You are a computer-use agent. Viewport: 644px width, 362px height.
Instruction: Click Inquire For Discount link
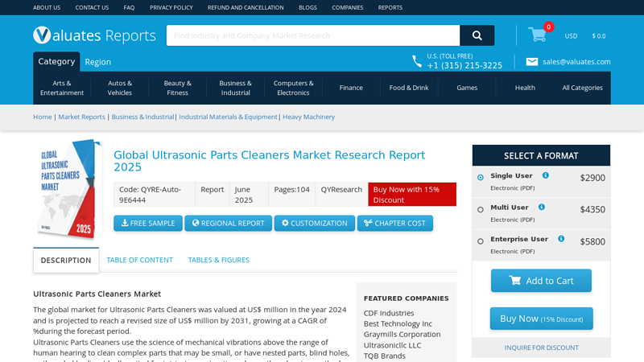pyautogui.click(x=541, y=348)
